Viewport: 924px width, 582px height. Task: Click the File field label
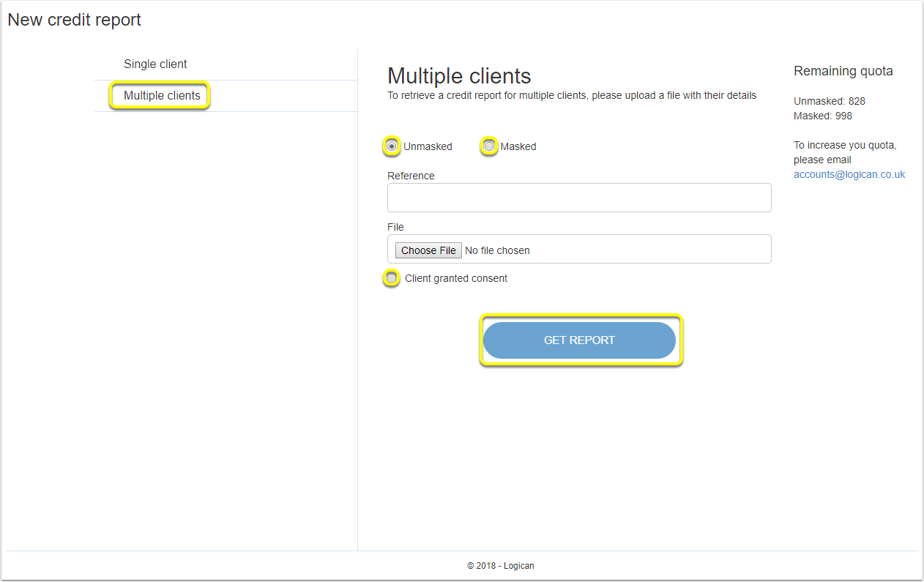[395, 227]
